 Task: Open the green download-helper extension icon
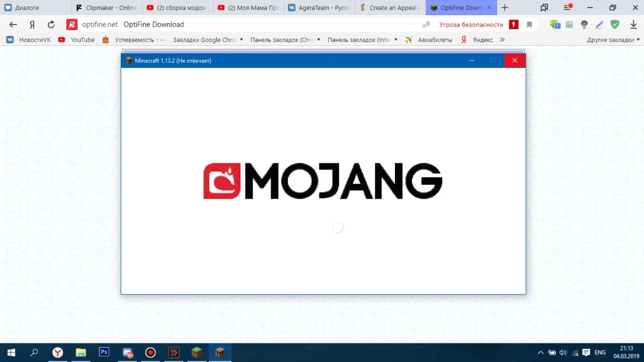(x=555, y=24)
